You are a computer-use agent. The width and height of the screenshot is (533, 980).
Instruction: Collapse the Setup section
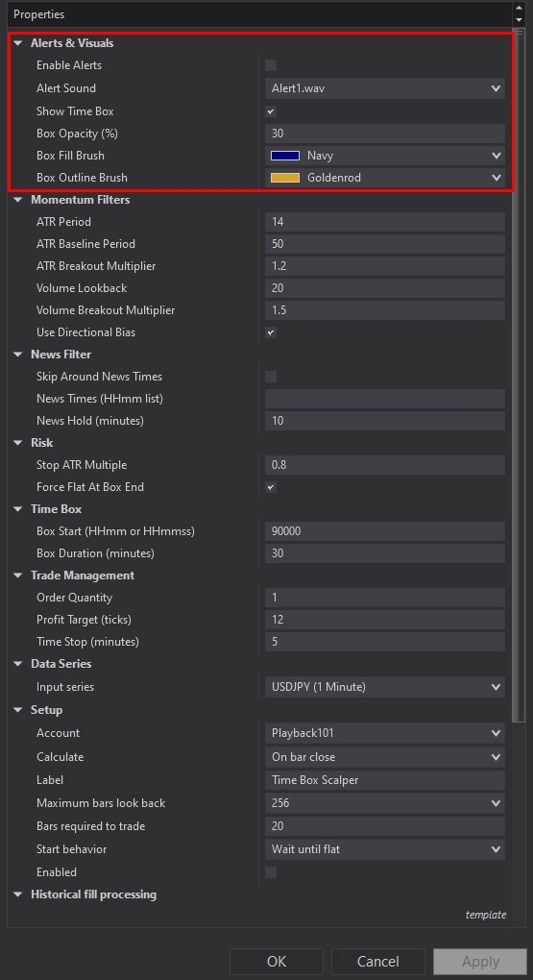(x=18, y=710)
